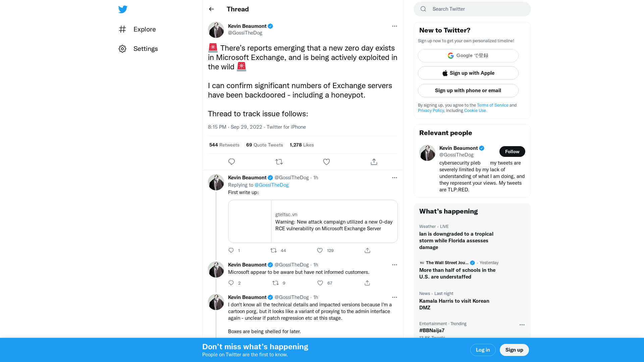View the understaffed schools story
This screenshot has width=644, height=362.
click(457, 273)
